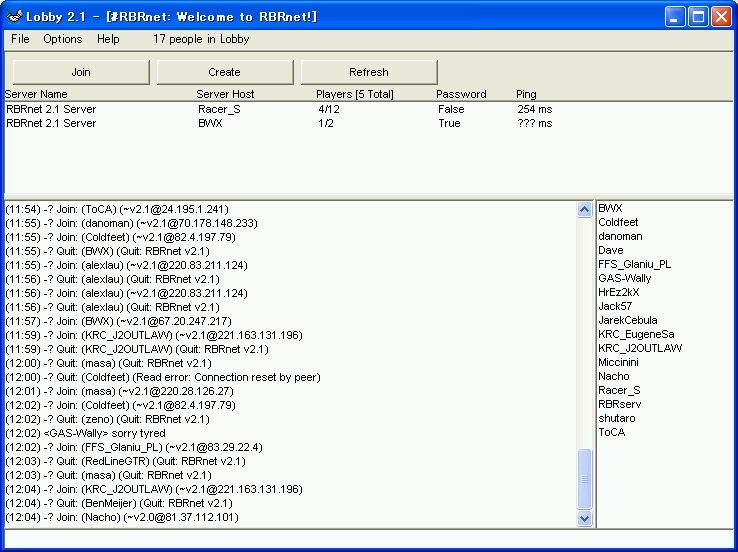Select user KRC_J2OUTLAW in user list
This screenshot has height=552, width=738.
tap(640, 348)
